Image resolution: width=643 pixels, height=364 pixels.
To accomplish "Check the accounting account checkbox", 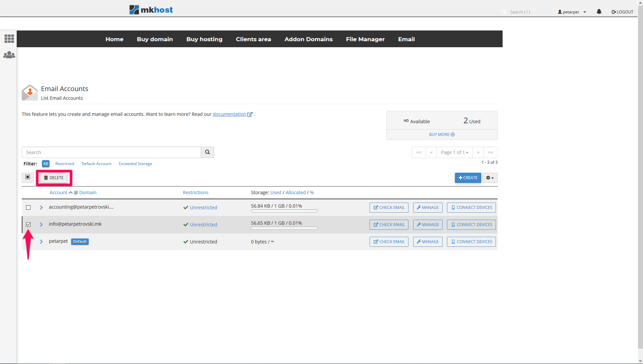I will tap(28, 208).
